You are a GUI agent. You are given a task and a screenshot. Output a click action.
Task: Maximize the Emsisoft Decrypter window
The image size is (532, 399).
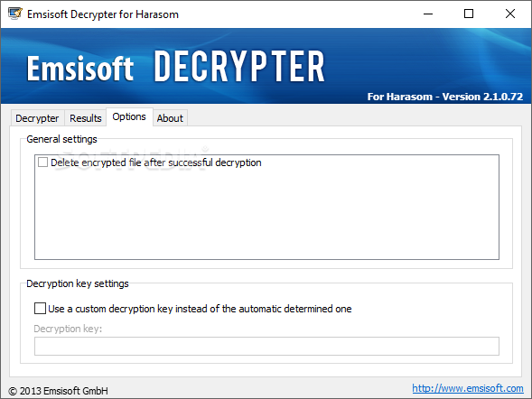coord(469,14)
